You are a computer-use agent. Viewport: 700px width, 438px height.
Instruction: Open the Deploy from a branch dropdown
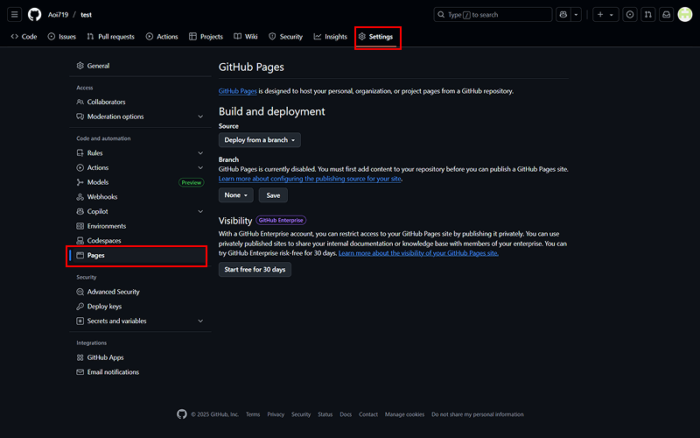[259, 140]
